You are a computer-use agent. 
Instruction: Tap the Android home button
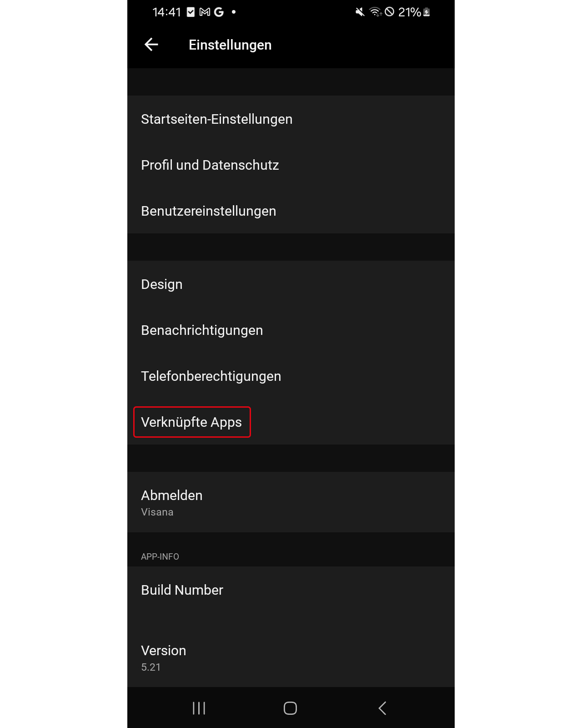pos(290,708)
